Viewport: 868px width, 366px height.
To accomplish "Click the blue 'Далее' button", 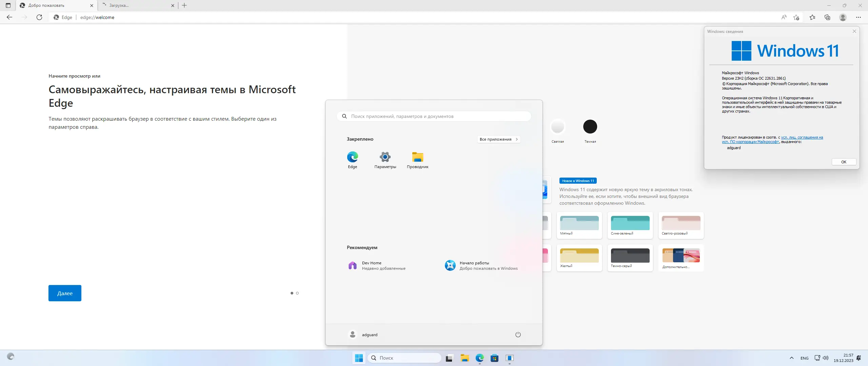I will click(x=65, y=293).
